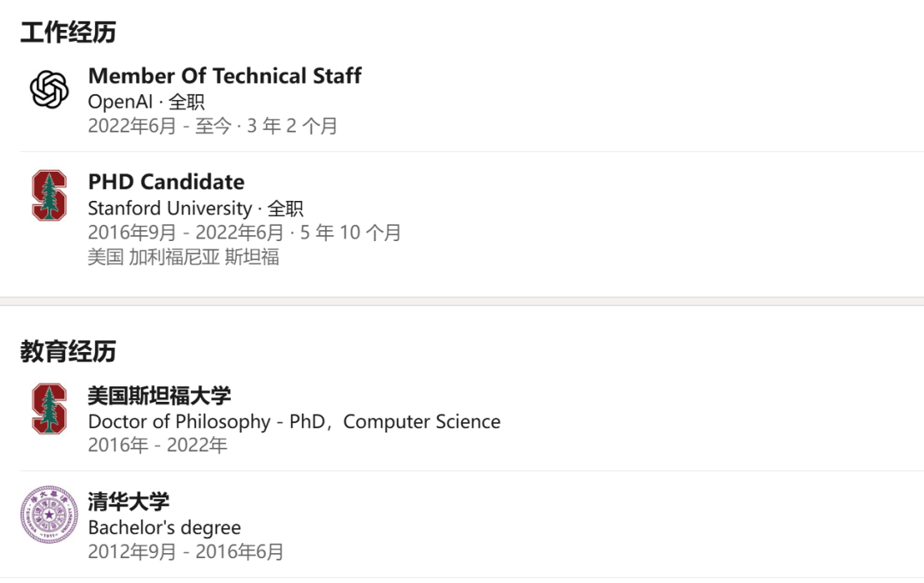Select the "2016年 - 2022年" education dates

pos(157,445)
